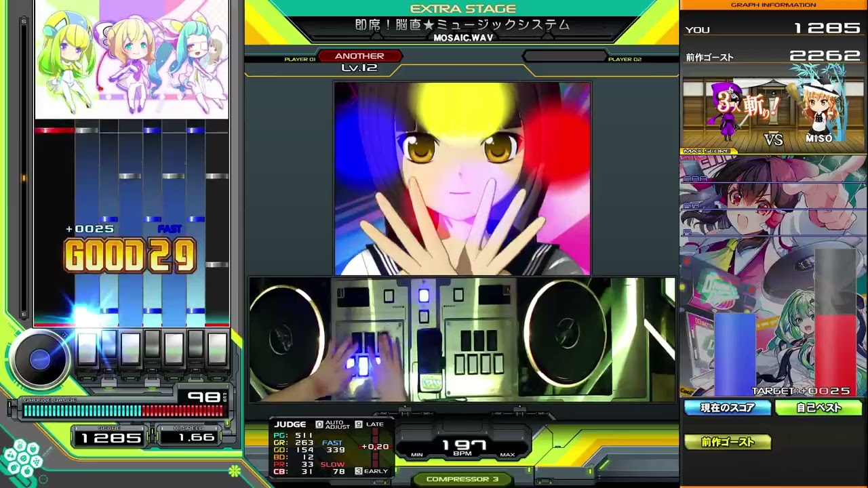The image size is (868, 488).
Task: Click the music video of the hands girl
Action: pyautogui.click(x=462, y=179)
